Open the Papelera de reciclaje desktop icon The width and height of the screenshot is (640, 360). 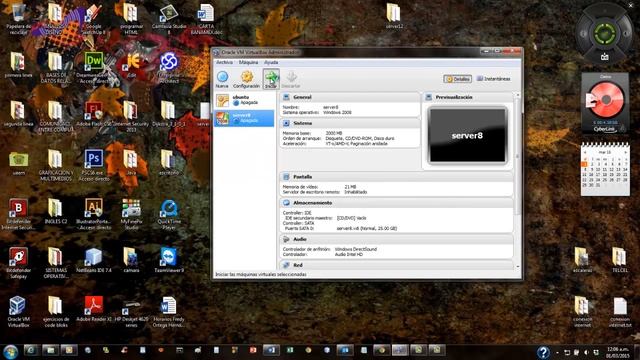(18, 19)
